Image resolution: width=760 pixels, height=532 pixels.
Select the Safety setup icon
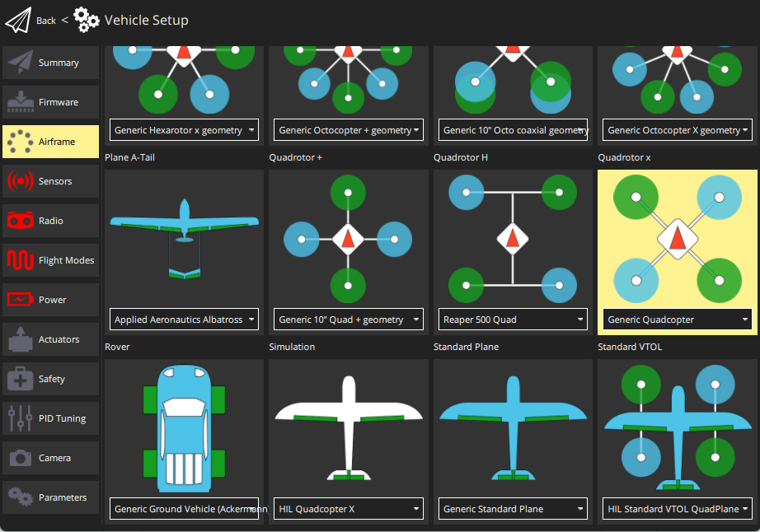pyautogui.click(x=50, y=379)
